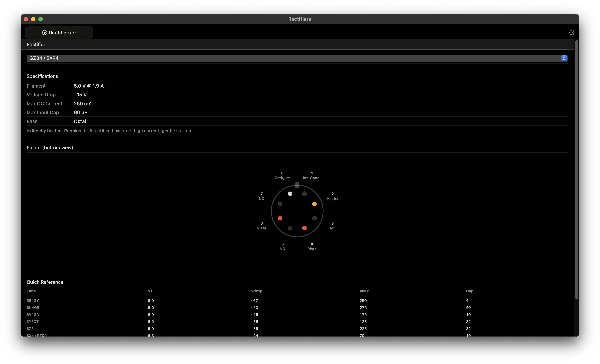Viewport: 600px width, 364px height.
Task: Click the Base value Octal
Action: tap(80, 121)
